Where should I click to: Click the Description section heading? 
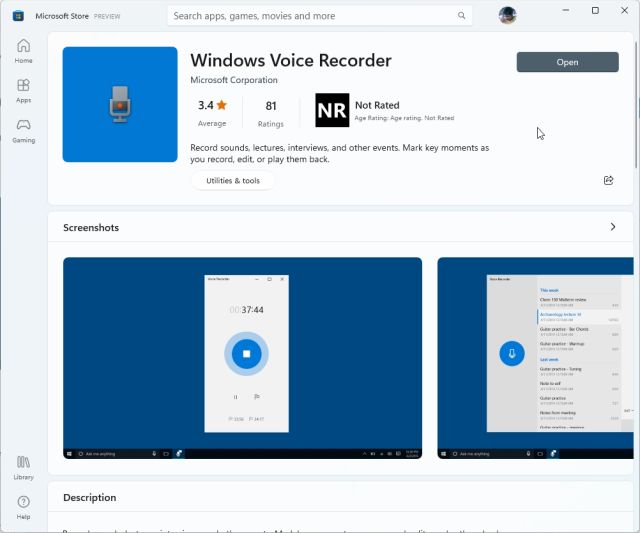point(90,497)
